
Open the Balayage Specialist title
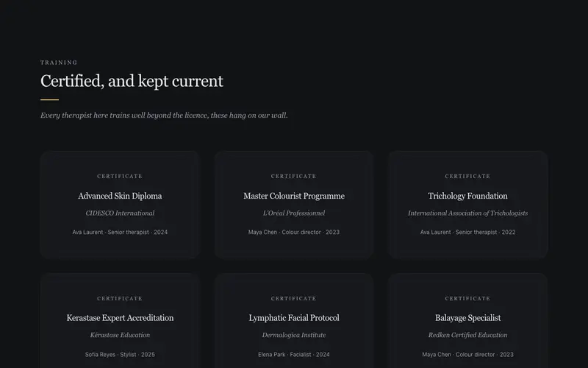(x=467, y=318)
